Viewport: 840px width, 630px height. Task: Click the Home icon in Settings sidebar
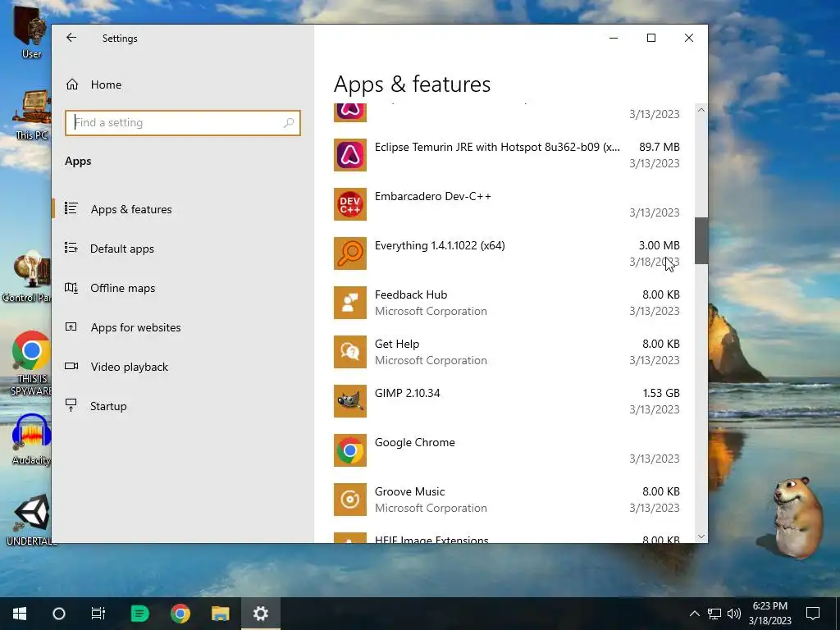[x=72, y=84]
